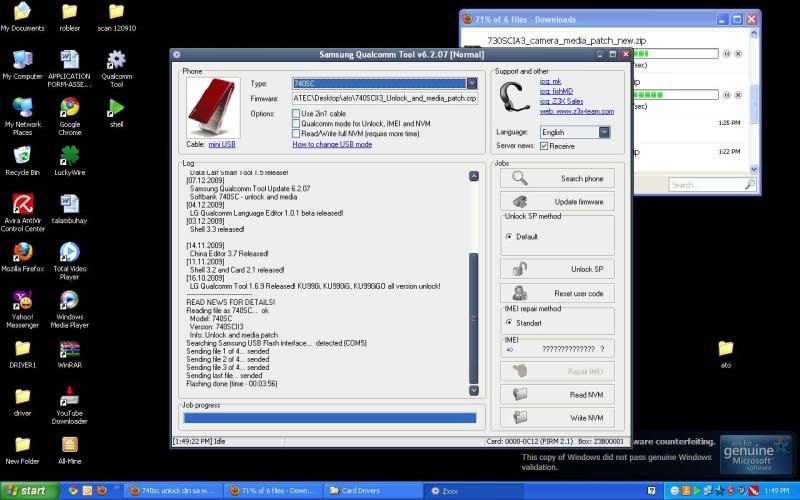Open the ato folder on desktop
Image resolution: width=800 pixels, height=500 pixels.
(x=726, y=353)
